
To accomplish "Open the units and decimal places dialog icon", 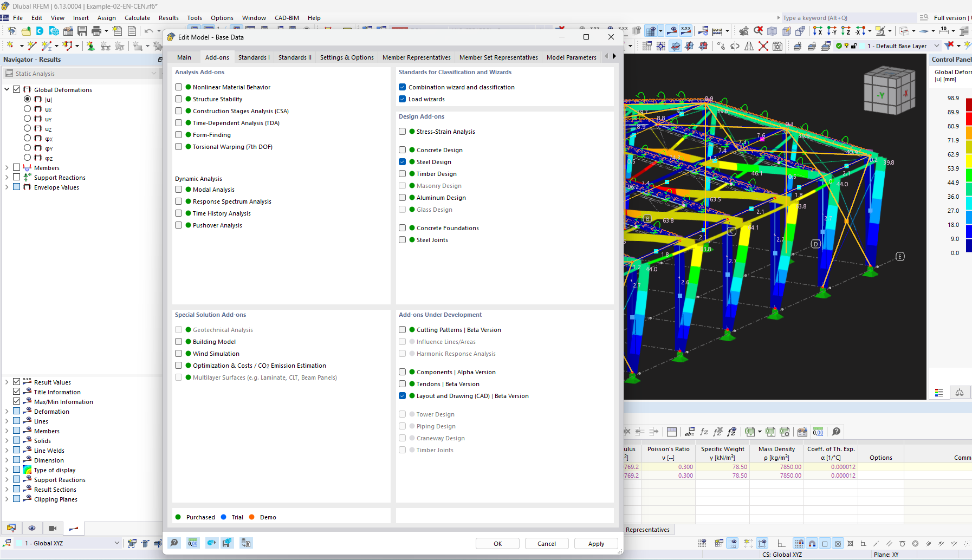I will click(193, 543).
